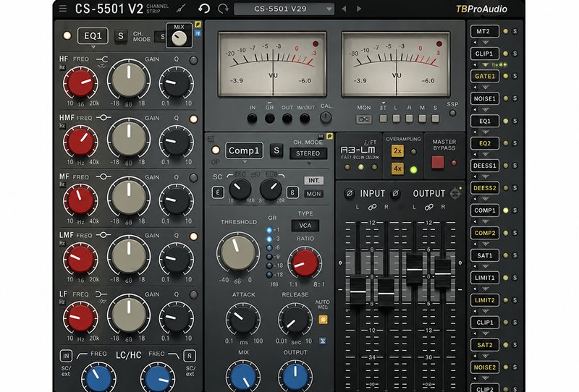Solo the EQ1 module with its S button
This screenshot has width=579, height=392.
pyautogui.click(x=121, y=36)
